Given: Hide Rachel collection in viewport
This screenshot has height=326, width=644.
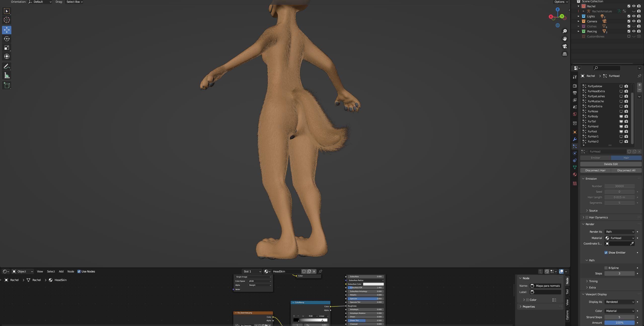Looking at the screenshot, I should pos(634,6).
